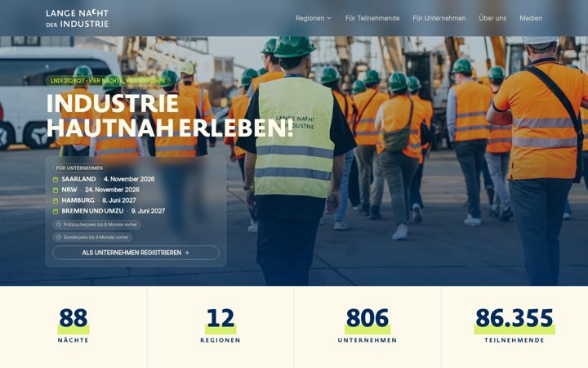The height and width of the screenshot is (368, 588).
Task: Select the HAMBURG region text
Action: click(78, 200)
